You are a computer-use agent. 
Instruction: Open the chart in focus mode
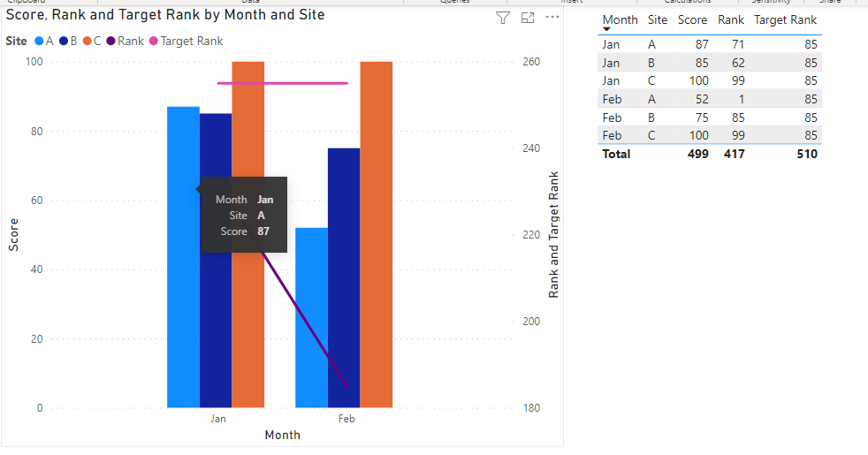pyautogui.click(x=528, y=19)
